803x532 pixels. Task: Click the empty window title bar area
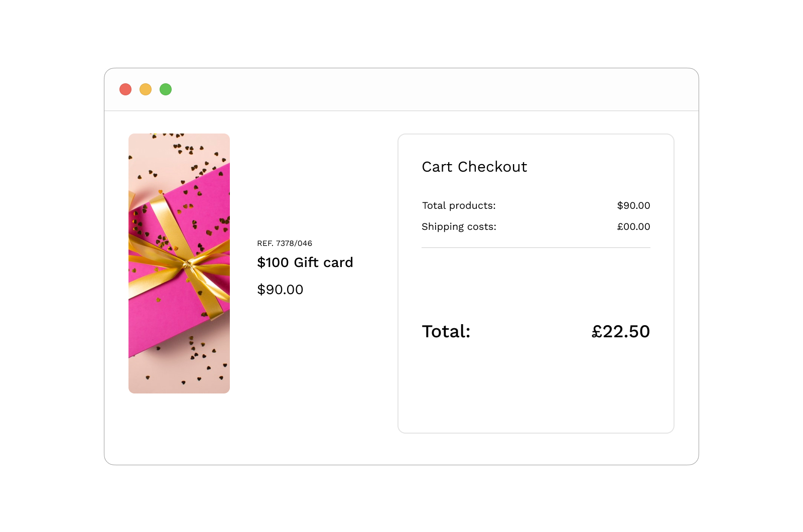tap(401, 89)
